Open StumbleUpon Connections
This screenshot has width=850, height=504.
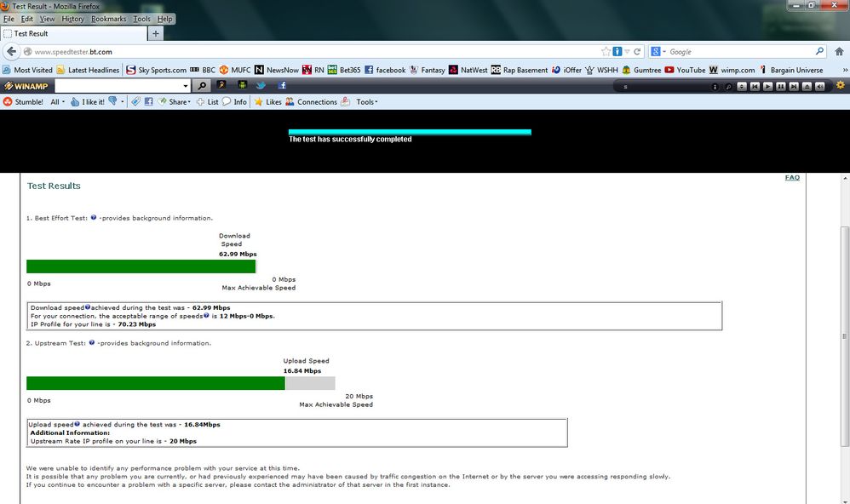coord(311,101)
